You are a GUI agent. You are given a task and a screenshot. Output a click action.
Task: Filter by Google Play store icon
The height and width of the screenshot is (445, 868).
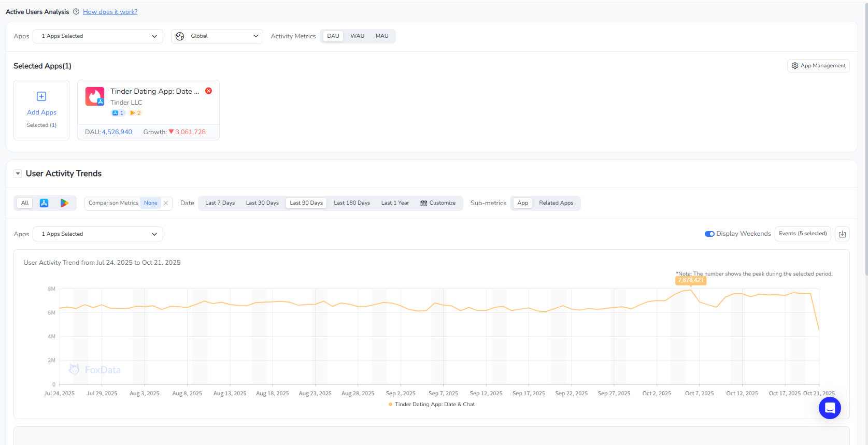[x=64, y=203]
